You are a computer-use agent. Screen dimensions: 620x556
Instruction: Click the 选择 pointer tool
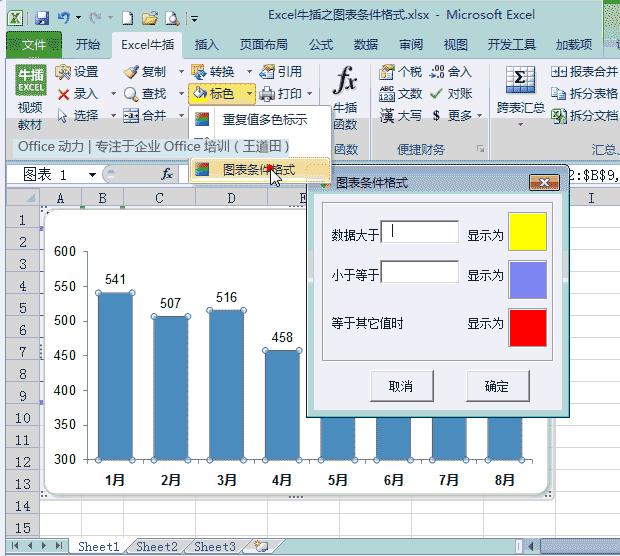point(78,115)
